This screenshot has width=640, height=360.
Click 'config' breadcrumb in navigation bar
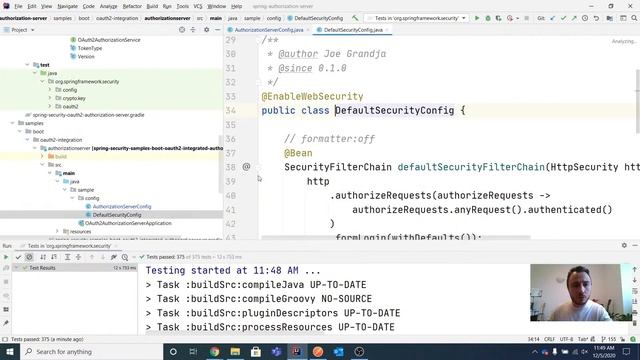[x=273, y=18]
